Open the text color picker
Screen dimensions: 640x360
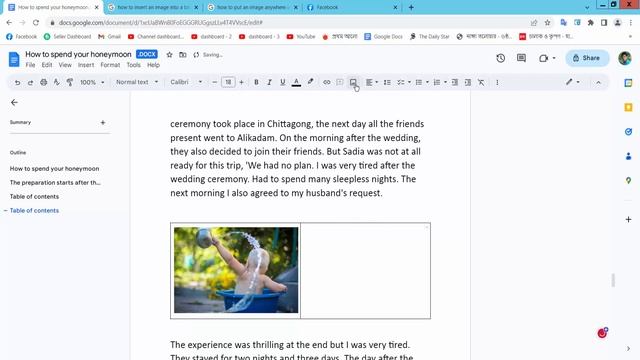pos(296,82)
